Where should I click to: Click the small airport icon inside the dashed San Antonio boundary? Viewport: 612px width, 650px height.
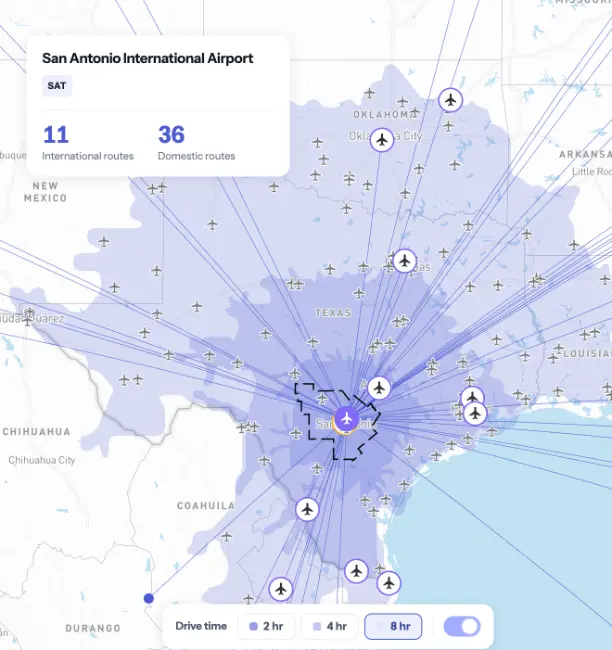coord(322,398)
